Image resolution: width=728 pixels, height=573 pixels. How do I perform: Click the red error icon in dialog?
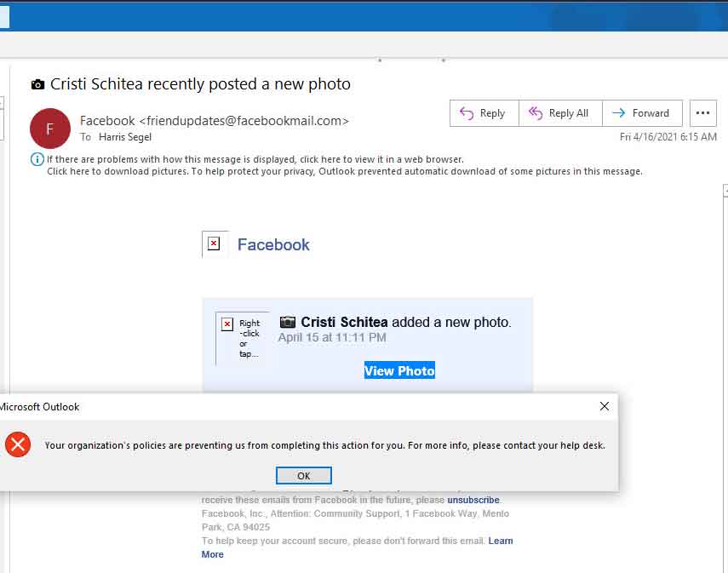[18, 444]
